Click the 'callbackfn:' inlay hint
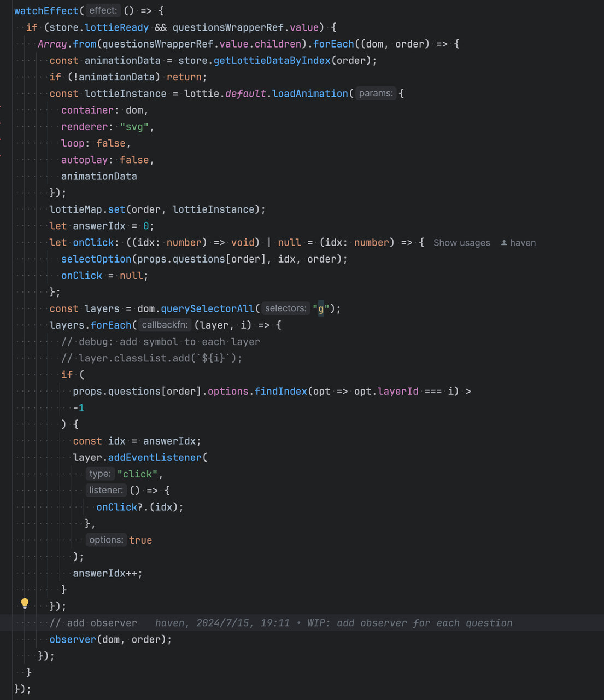 click(x=165, y=325)
